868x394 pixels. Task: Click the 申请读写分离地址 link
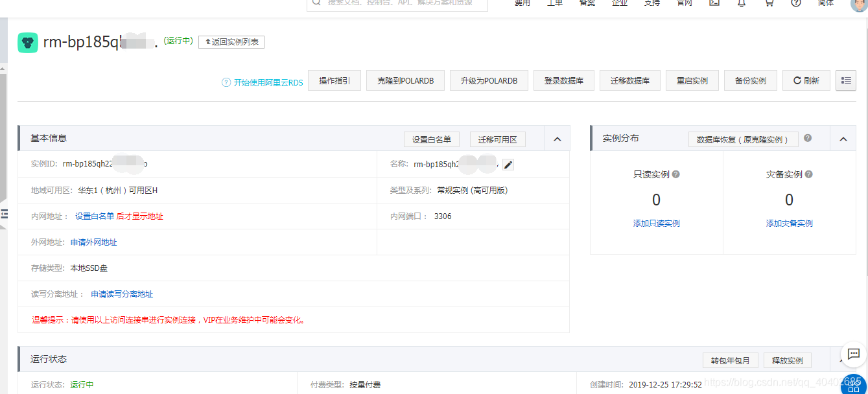click(122, 294)
